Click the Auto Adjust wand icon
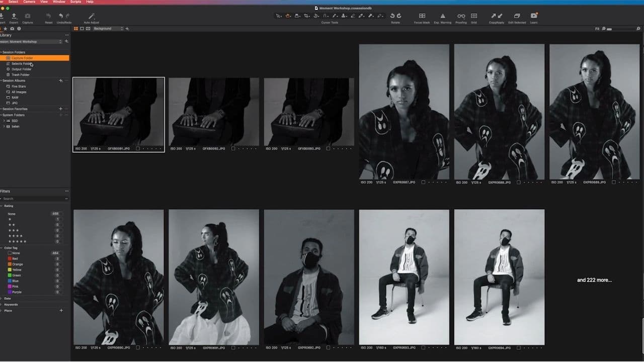 (91, 17)
